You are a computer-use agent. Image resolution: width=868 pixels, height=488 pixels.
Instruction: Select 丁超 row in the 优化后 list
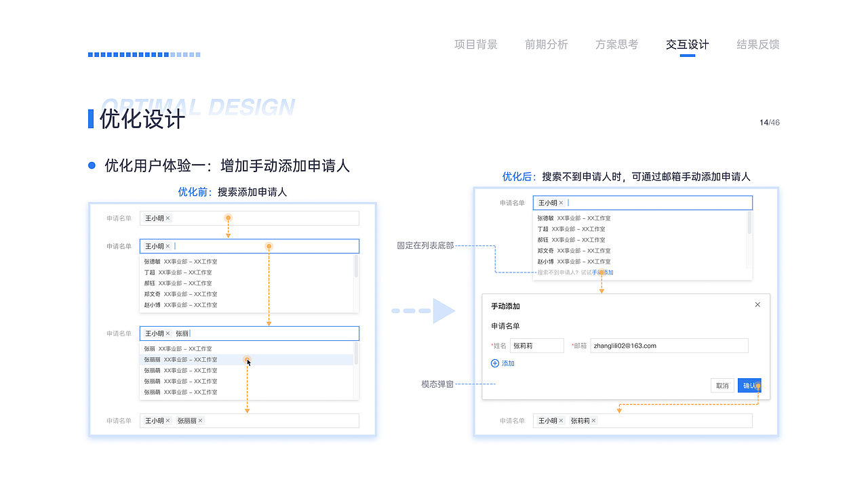[640, 229]
